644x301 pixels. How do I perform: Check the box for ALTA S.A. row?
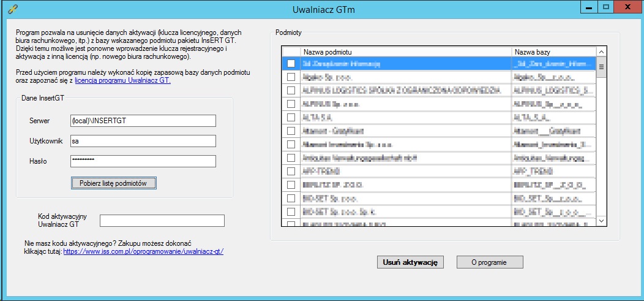291,117
